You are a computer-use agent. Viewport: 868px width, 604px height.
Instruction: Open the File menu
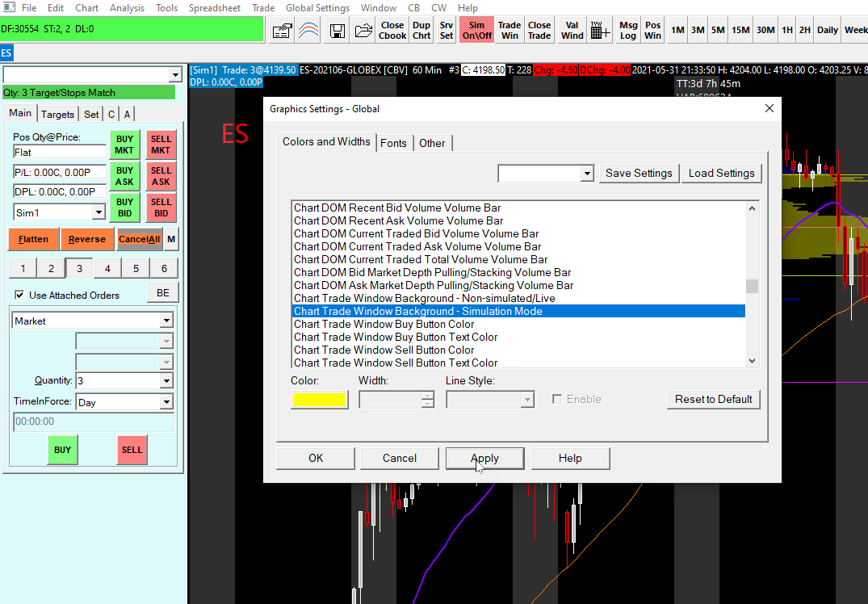(29, 8)
